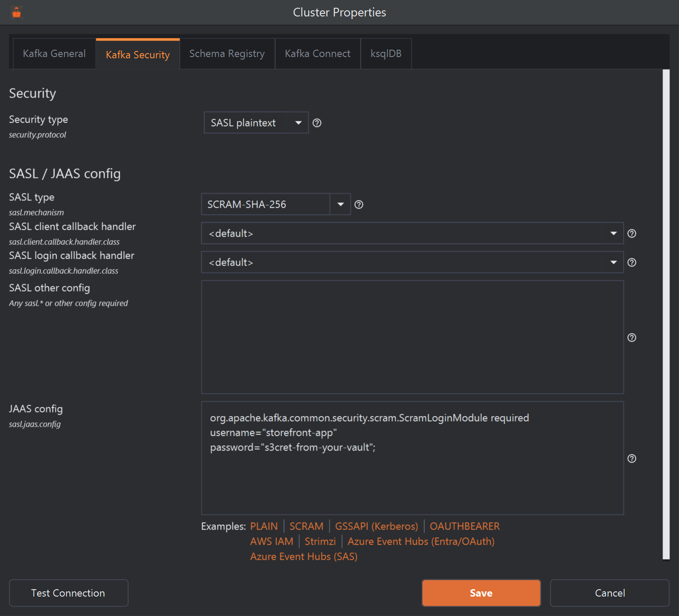Click the OAUTHBEARER example link
The image size is (679, 616).
click(464, 526)
